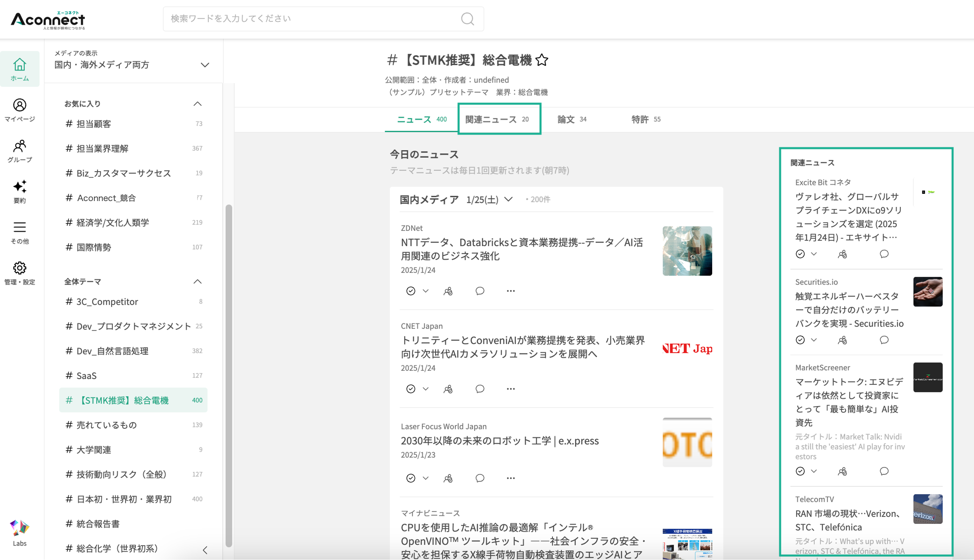974x560 pixels.
Task: Select # 担当顧客 theme
Action: point(133,124)
